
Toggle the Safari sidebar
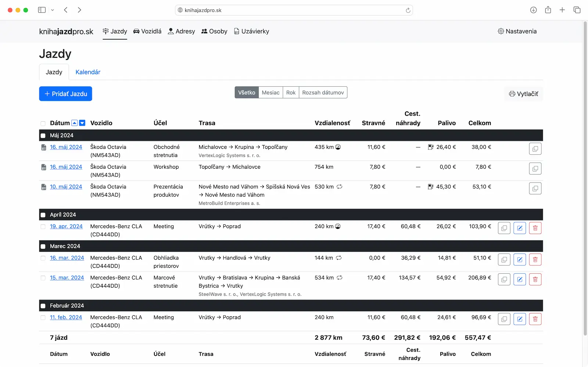[x=42, y=10]
